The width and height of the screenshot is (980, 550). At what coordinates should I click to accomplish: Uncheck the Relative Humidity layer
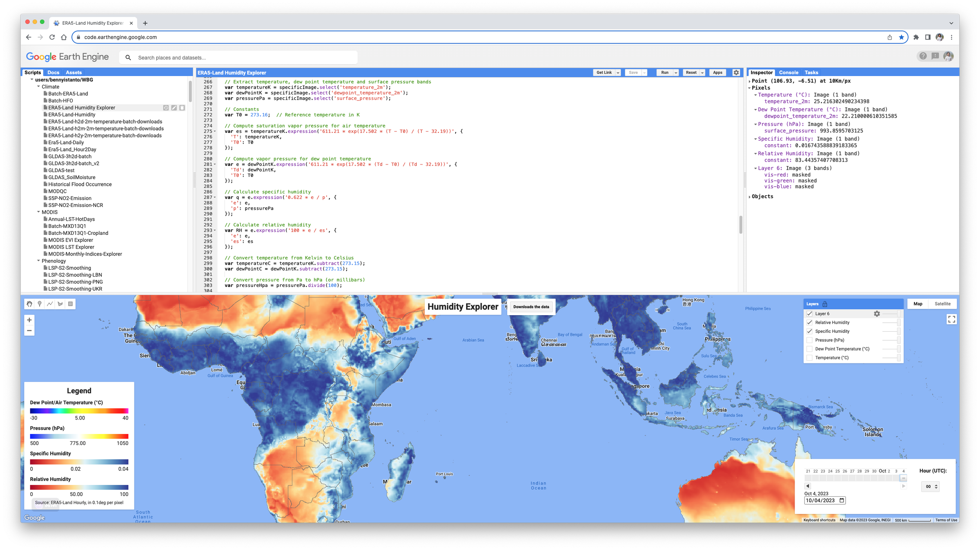point(809,322)
